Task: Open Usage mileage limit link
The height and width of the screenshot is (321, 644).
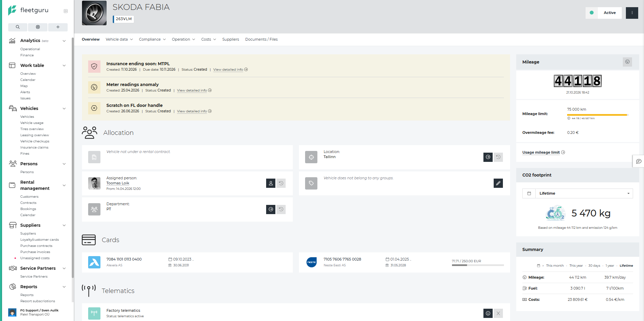Action: 543,152
